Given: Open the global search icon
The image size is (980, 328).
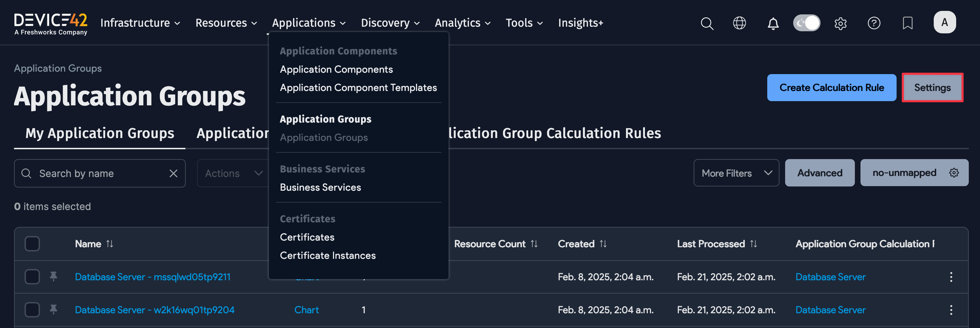Looking at the screenshot, I should click(707, 23).
